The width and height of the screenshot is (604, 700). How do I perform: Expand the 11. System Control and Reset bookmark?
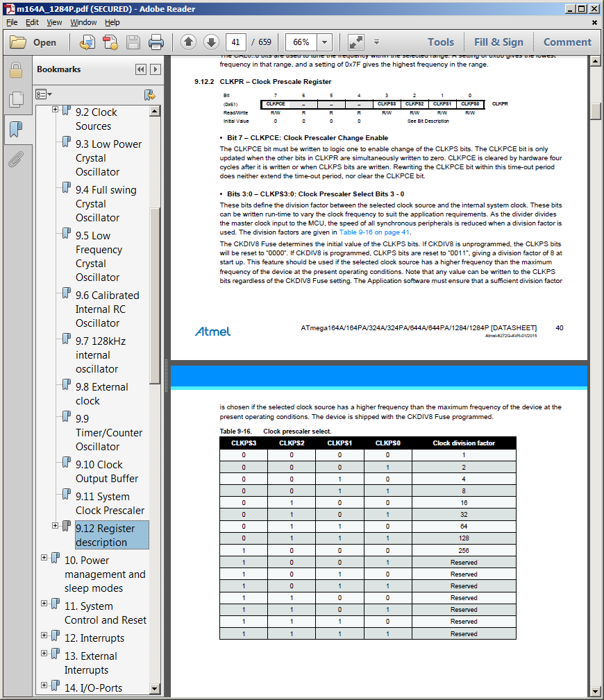pyautogui.click(x=44, y=603)
